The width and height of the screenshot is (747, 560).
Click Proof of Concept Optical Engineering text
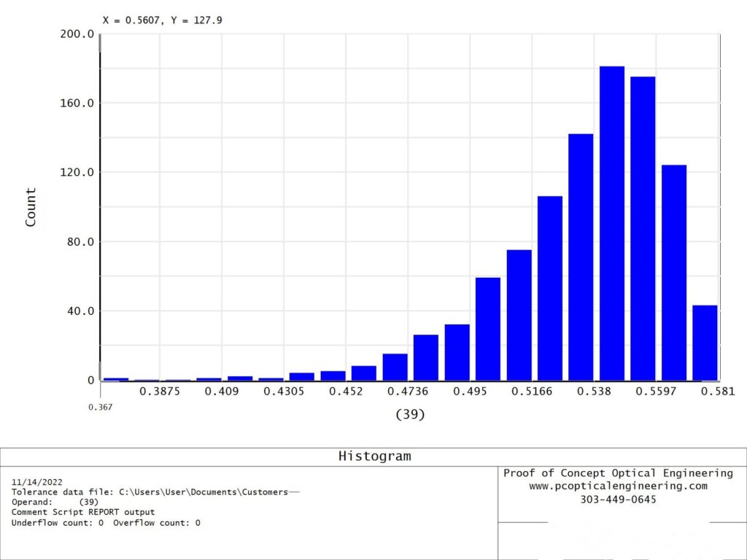[618, 473]
